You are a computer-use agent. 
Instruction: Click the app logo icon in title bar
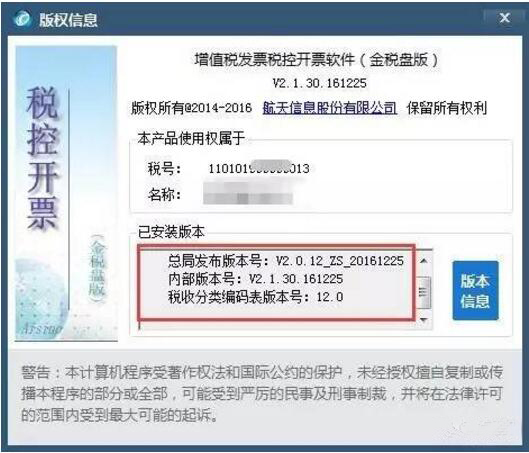[x=23, y=18]
